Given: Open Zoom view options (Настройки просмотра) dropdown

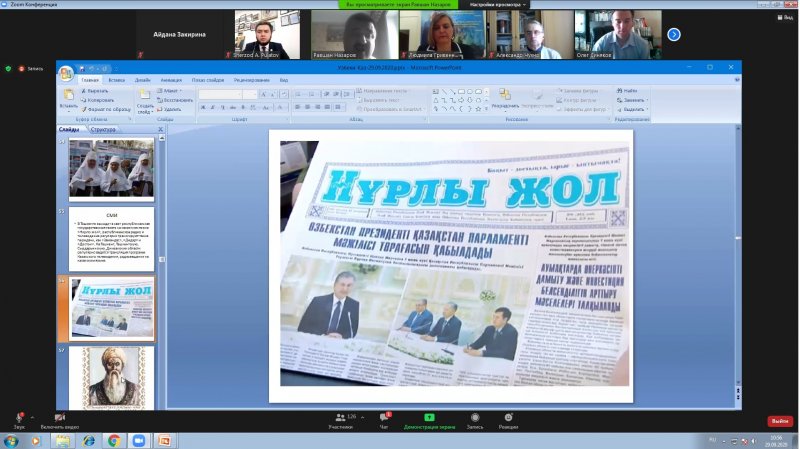Looking at the screenshot, I should point(497,5).
